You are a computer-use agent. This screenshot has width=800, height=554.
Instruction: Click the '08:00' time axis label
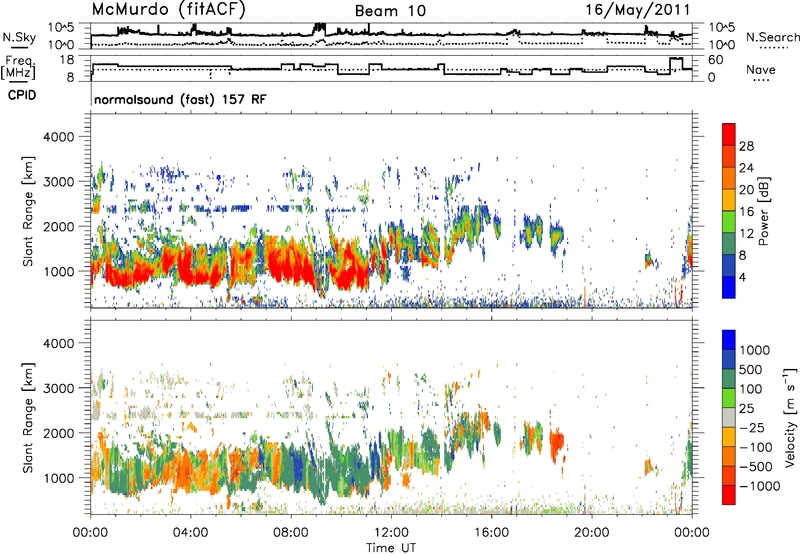coord(290,533)
